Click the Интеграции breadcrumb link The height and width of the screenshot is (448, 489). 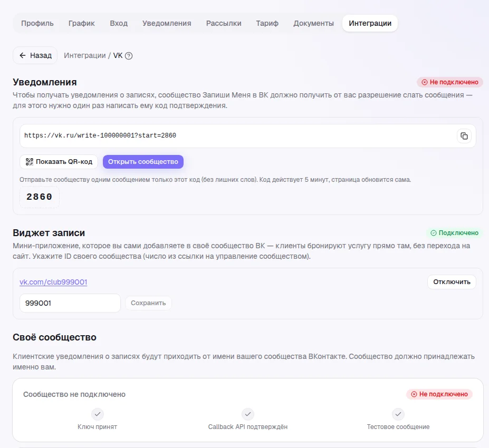[x=85, y=55]
